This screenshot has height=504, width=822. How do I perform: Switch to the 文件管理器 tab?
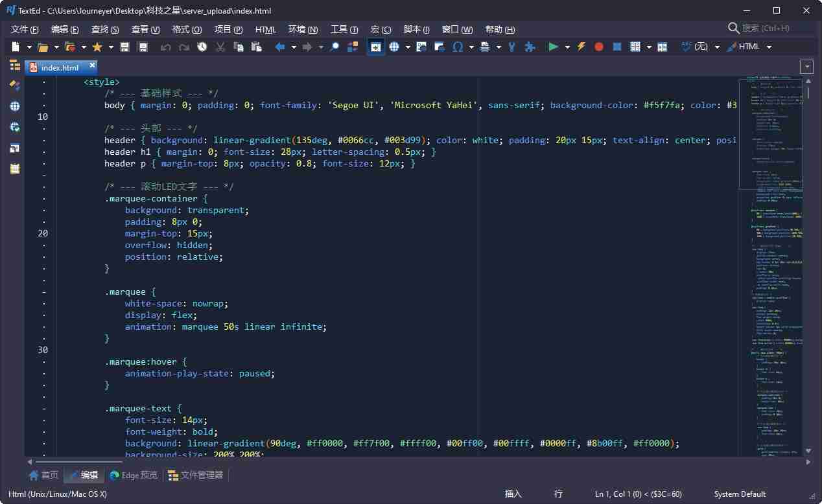pyautogui.click(x=195, y=475)
